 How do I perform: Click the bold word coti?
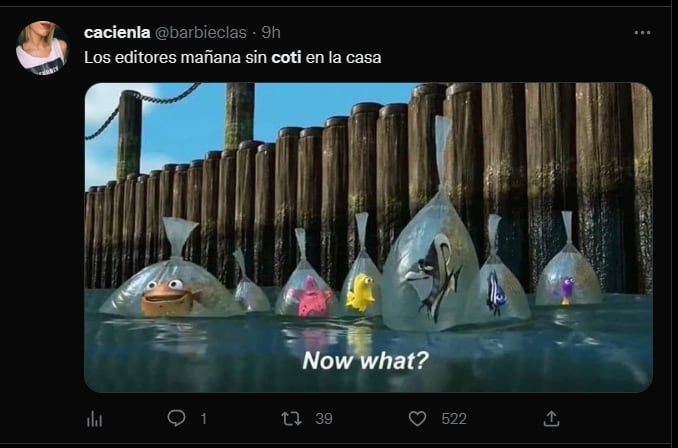tap(286, 58)
